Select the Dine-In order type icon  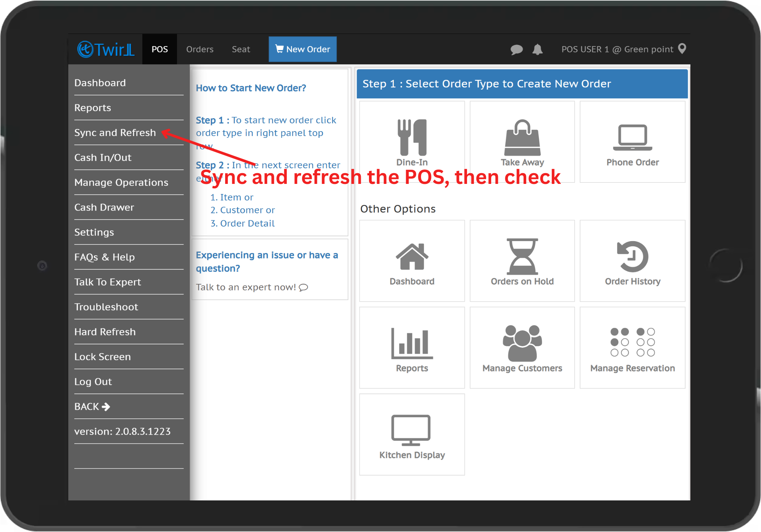412,137
